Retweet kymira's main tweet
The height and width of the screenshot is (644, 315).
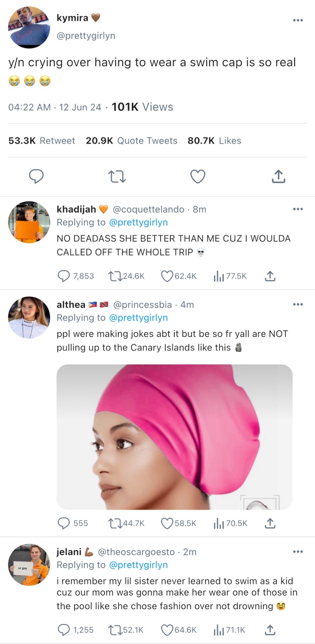(x=117, y=176)
